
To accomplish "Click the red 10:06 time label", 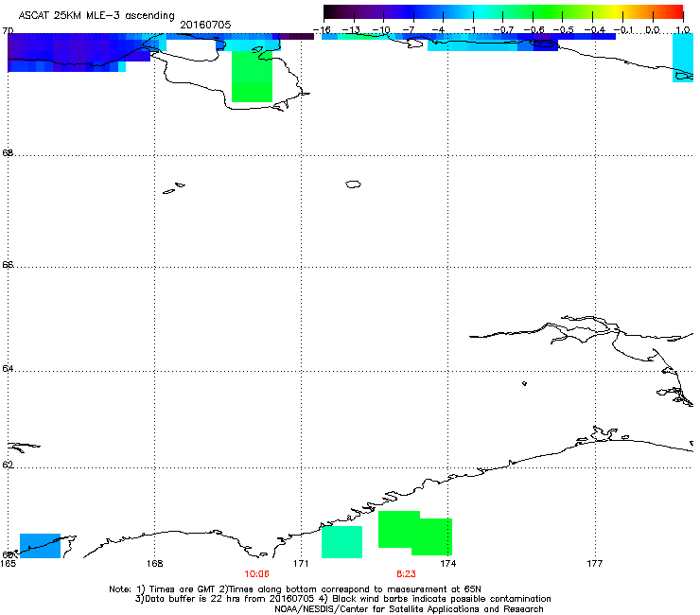I will tap(256, 574).
